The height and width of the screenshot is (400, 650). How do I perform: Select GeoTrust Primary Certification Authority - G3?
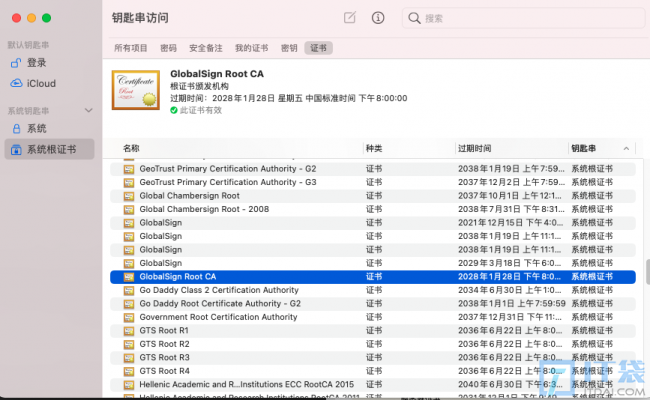228,182
